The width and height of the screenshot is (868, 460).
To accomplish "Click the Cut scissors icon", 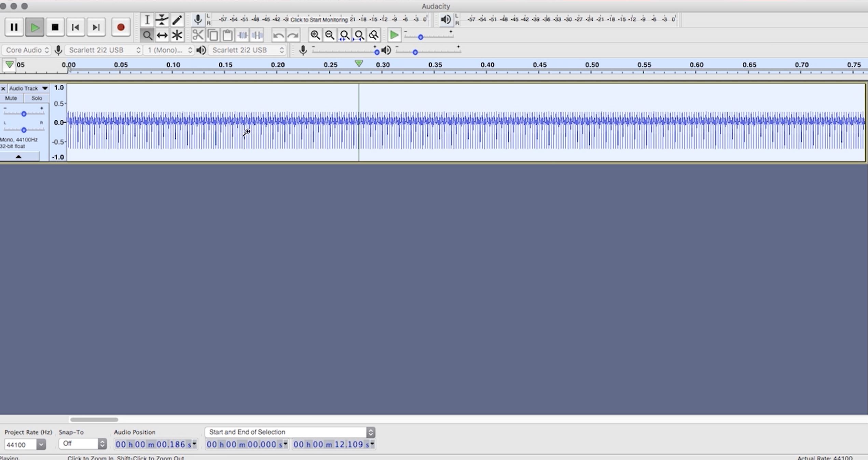I will coord(198,35).
